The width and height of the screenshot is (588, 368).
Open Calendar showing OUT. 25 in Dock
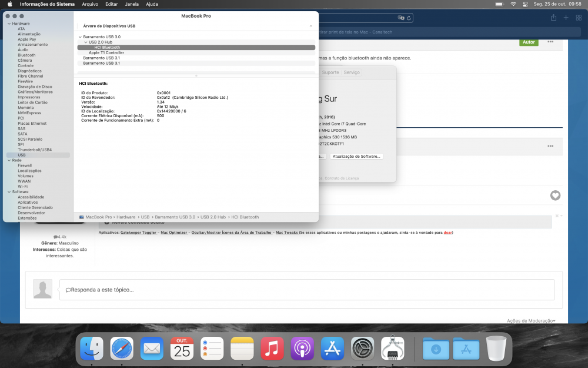[182, 348]
